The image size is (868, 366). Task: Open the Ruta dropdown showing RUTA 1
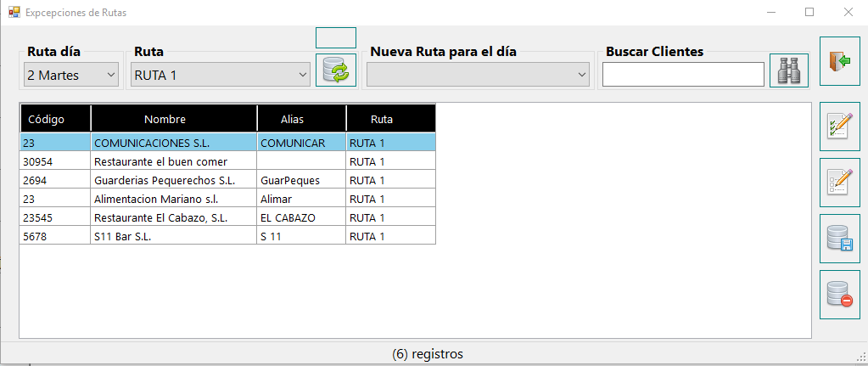tap(221, 75)
